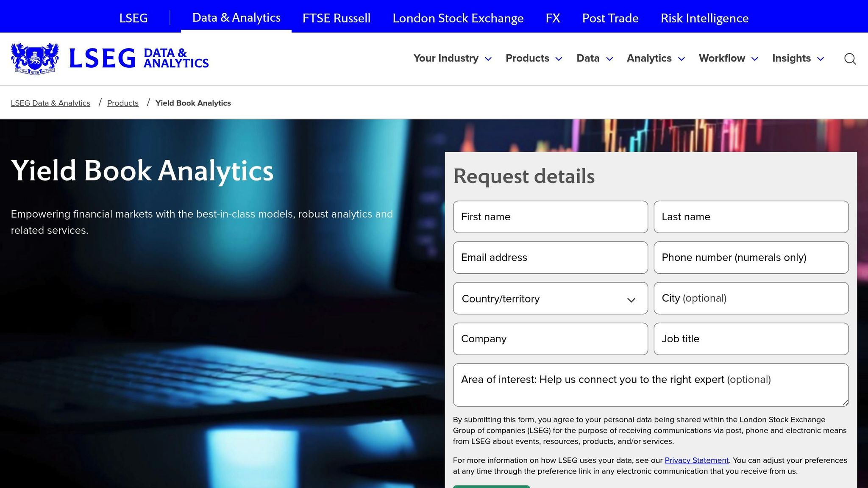Screen dimensions: 868x488
Task: Open the Country/territory dropdown
Action: point(550,298)
